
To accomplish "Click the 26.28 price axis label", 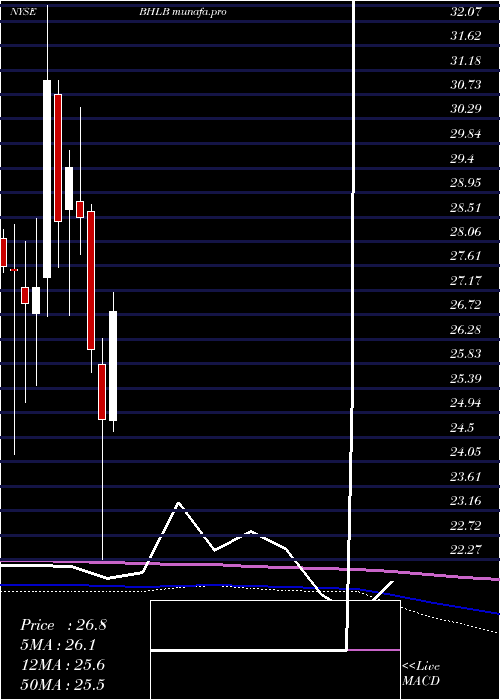I will point(466,330).
